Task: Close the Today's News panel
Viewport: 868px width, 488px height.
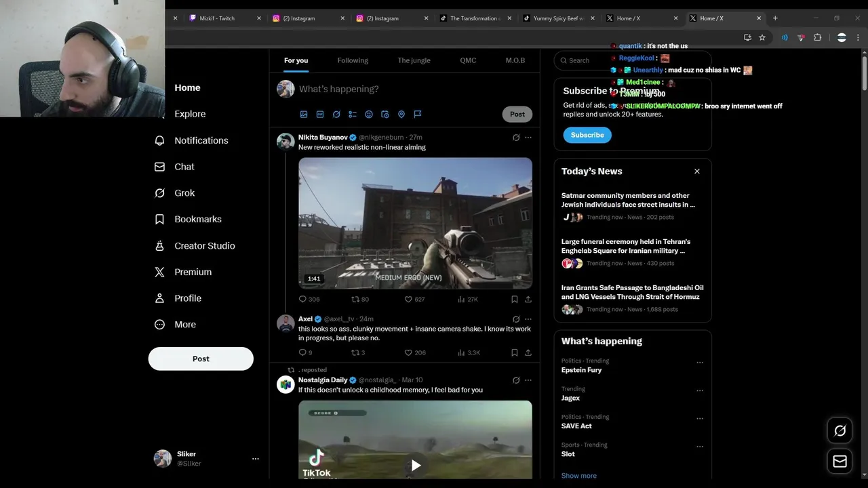Action: coord(697,171)
